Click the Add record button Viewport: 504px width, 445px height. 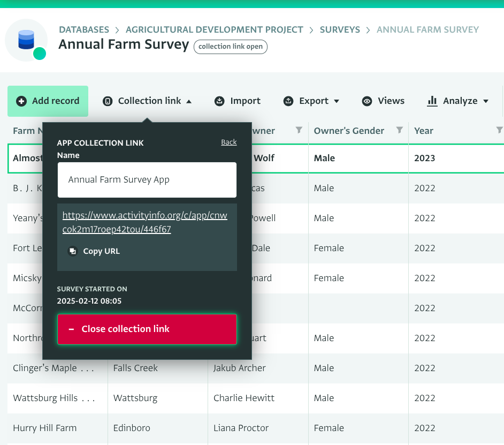coord(48,101)
